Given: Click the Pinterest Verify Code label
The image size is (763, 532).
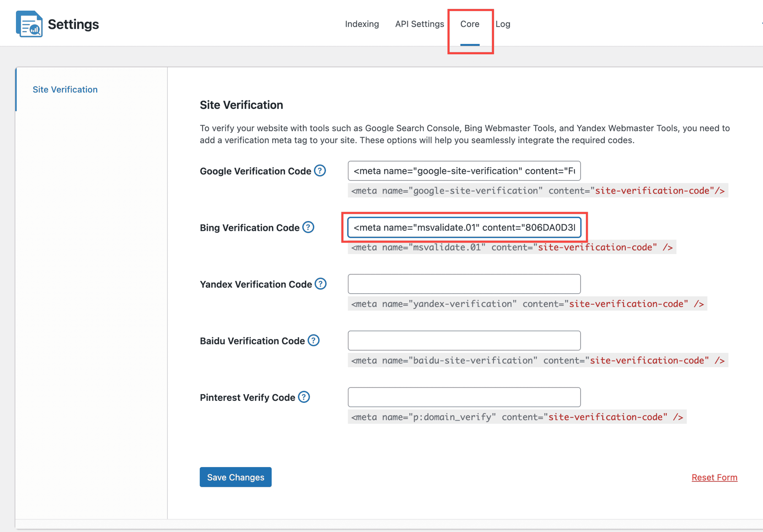Looking at the screenshot, I should tap(247, 398).
